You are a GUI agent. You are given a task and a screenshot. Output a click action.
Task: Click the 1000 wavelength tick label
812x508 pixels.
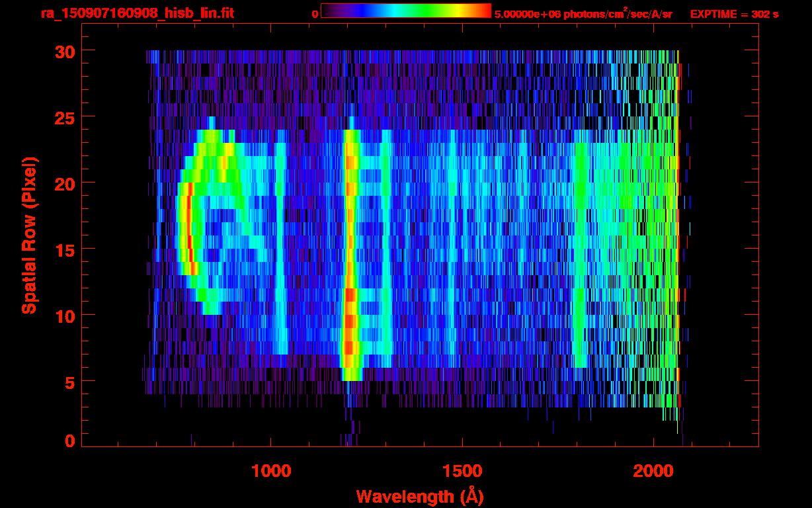(271, 471)
